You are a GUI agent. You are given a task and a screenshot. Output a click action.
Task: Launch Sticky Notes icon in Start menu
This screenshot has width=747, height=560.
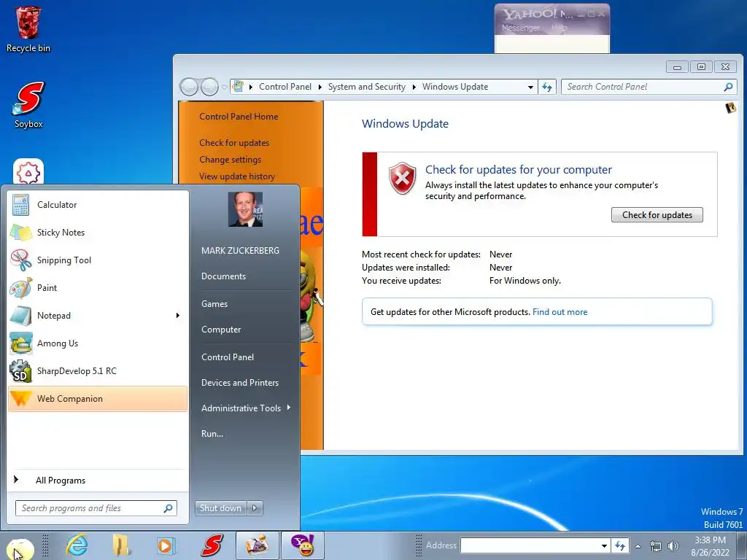[x=21, y=233]
